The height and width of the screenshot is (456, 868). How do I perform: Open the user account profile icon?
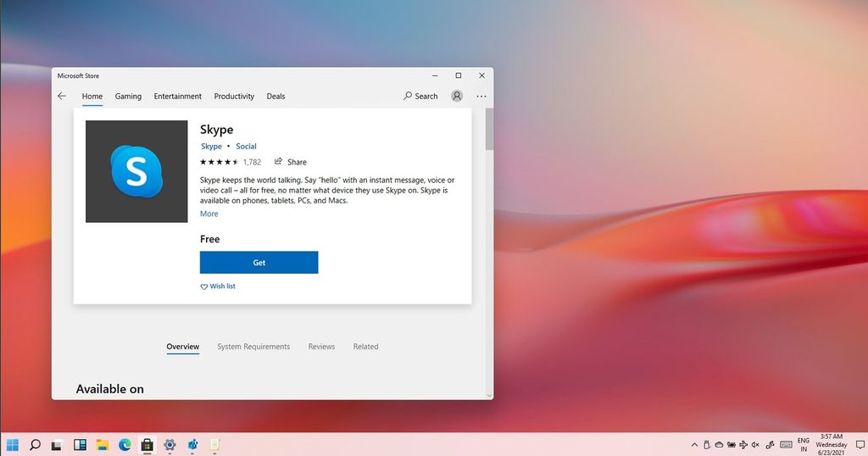click(x=457, y=97)
